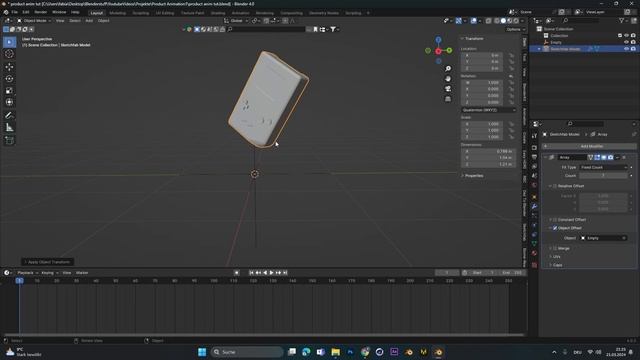This screenshot has width=640, height=360.
Task: Select the Cursor tool in the viewport toolbar
Action: point(9,54)
